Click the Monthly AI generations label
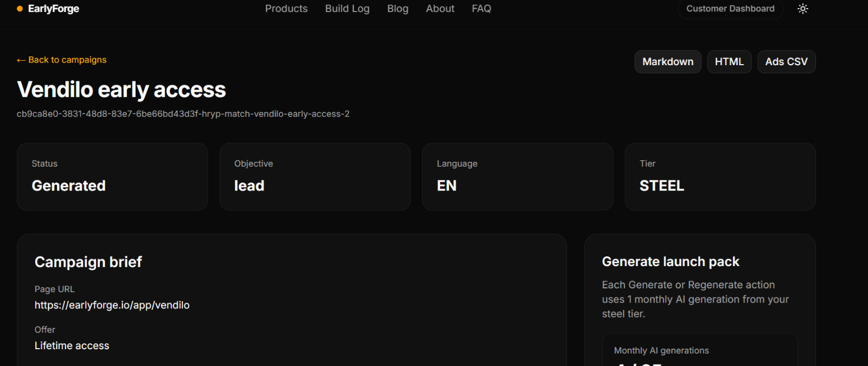This screenshot has height=366, width=868. point(661,351)
